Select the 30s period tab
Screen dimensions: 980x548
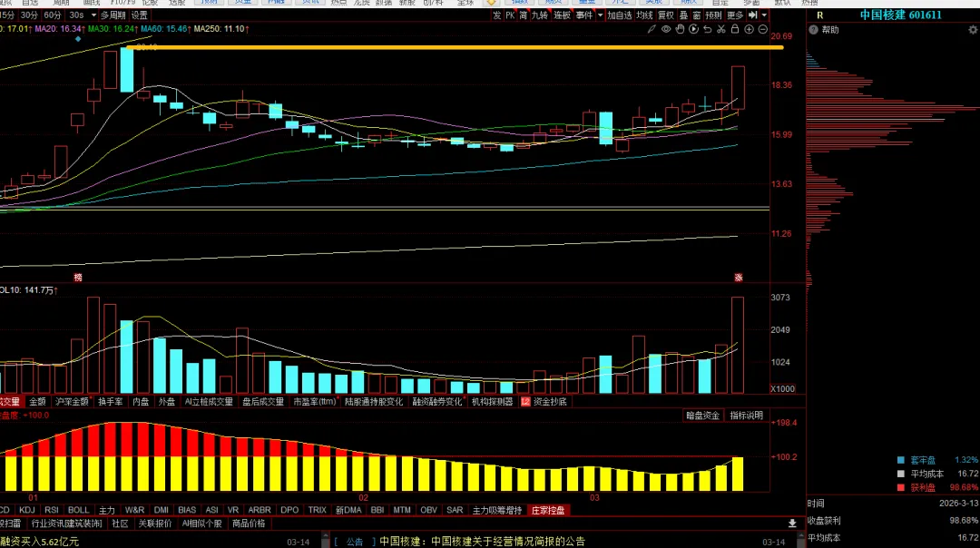click(76, 15)
